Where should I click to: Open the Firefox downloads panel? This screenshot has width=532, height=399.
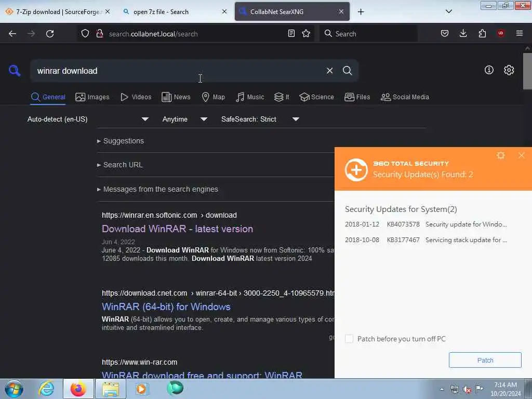point(463,33)
